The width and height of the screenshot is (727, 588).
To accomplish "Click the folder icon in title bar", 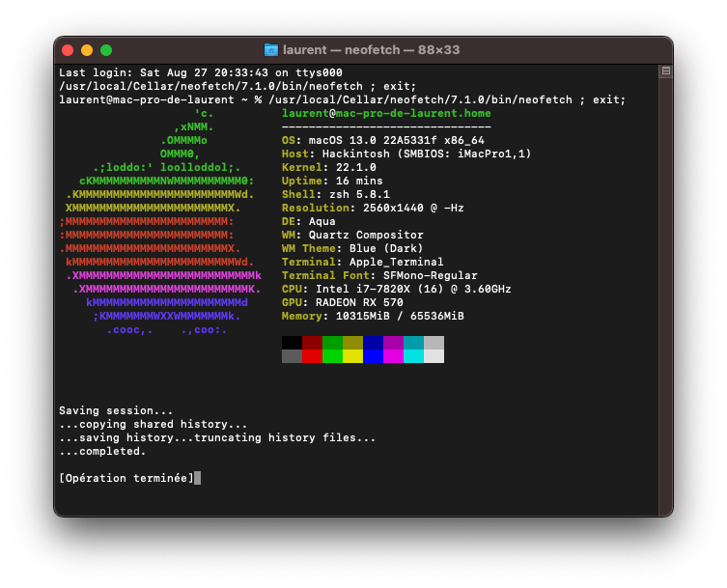I will (270, 49).
